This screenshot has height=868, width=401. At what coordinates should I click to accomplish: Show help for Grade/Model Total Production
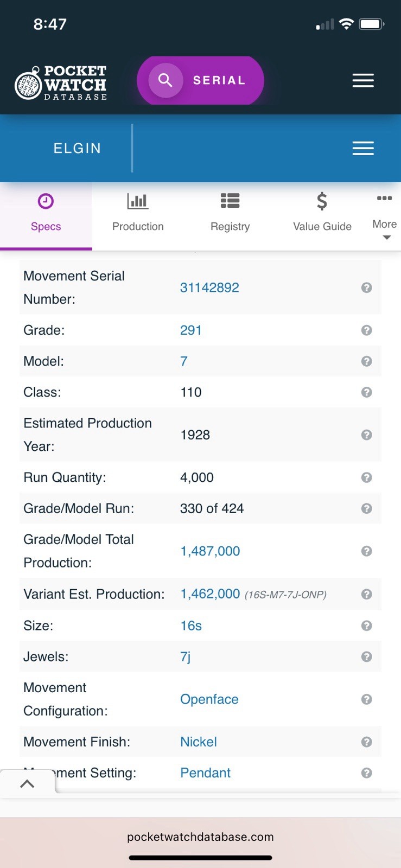click(367, 551)
